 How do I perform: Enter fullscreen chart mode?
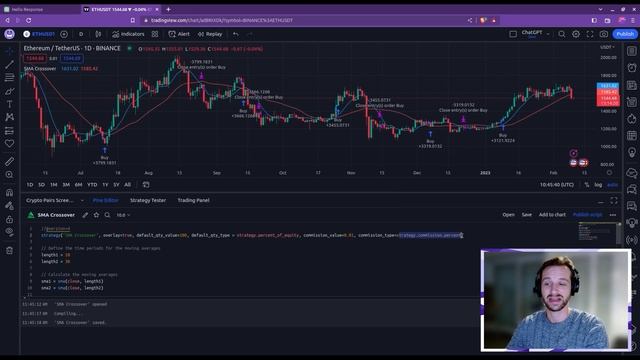tap(590, 34)
